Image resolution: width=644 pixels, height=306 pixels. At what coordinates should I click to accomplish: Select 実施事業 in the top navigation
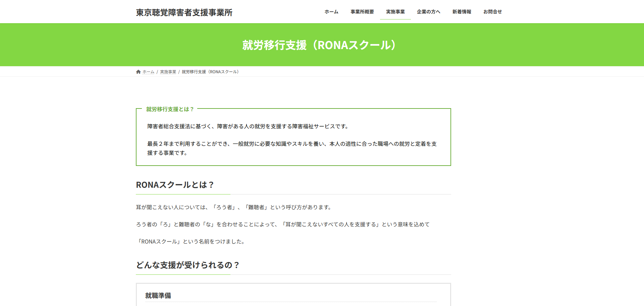coord(395,12)
